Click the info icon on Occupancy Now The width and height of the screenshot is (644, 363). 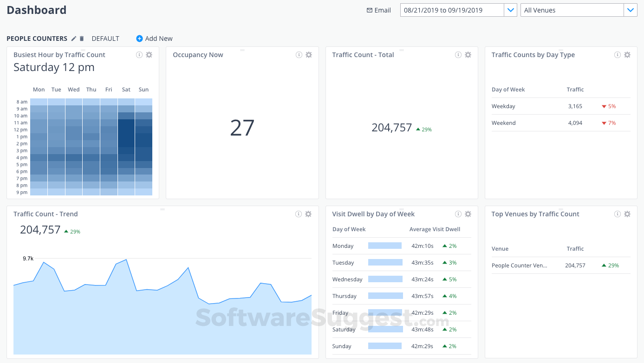click(299, 54)
